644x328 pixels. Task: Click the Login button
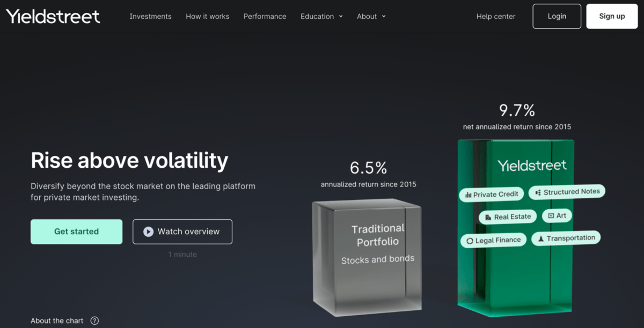point(557,16)
